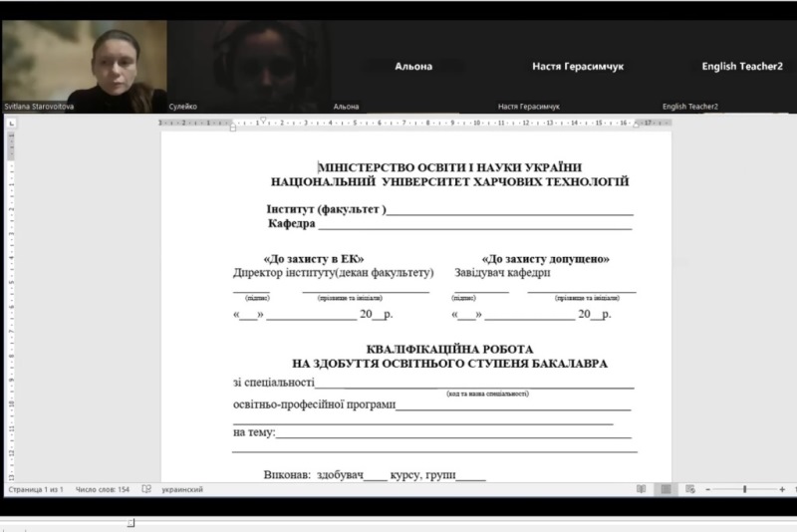Click heading 'МІНІСТЕРСТВО ОСВІТИ І НАУКИ УКРАЇНИ'

click(450, 167)
